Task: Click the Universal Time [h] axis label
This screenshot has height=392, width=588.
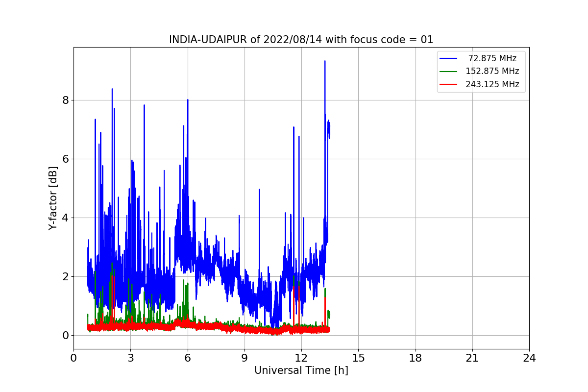Action: pyautogui.click(x=301, y=371)
